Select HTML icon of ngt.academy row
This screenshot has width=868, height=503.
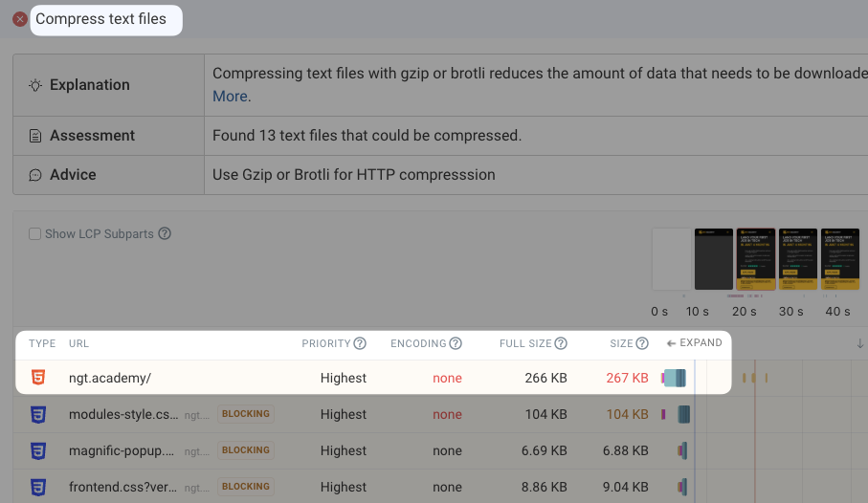pos(38,378)
